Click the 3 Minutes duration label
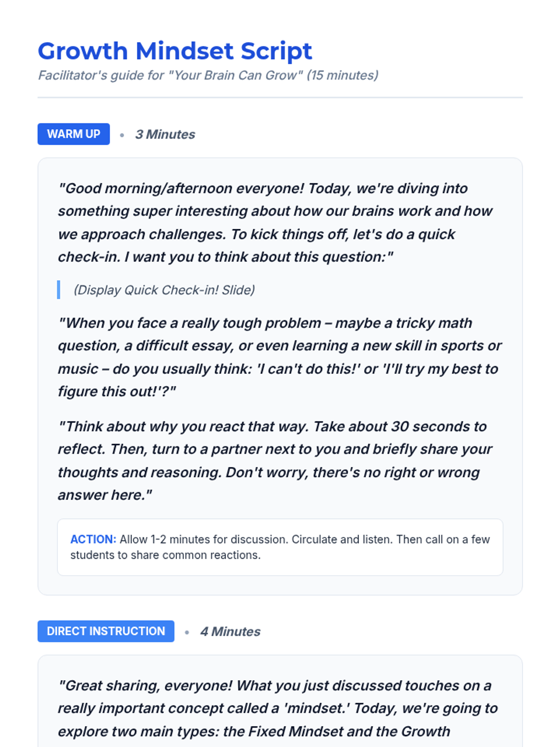Viewport: 560px width, 747px height. (165, 134)
